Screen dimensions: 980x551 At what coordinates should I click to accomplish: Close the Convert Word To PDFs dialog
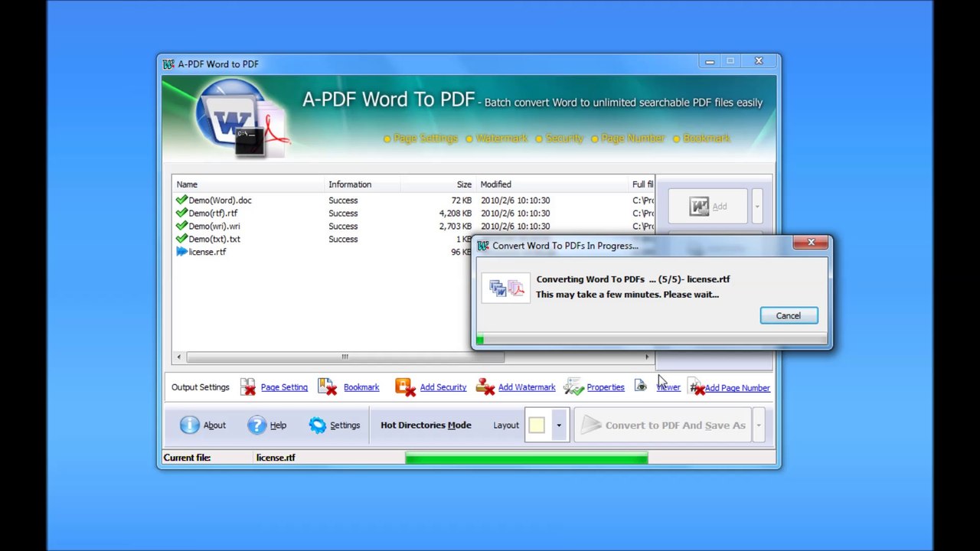coord(810,243)
